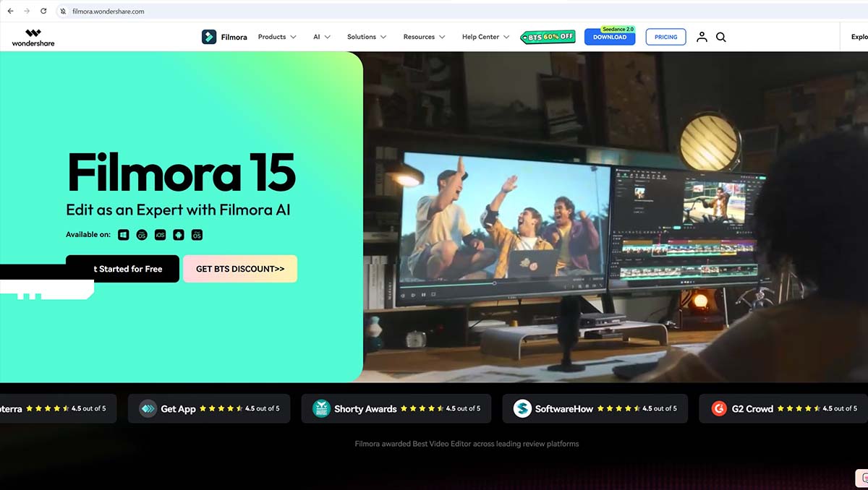Expand the Solutions menu
This screenshot has height=490, width=868.
tap(367, 37)
